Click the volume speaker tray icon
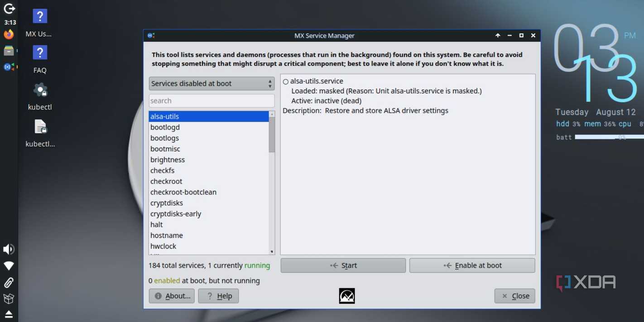Viewport: 644px width, 322px height. click(x=9, y=249)
